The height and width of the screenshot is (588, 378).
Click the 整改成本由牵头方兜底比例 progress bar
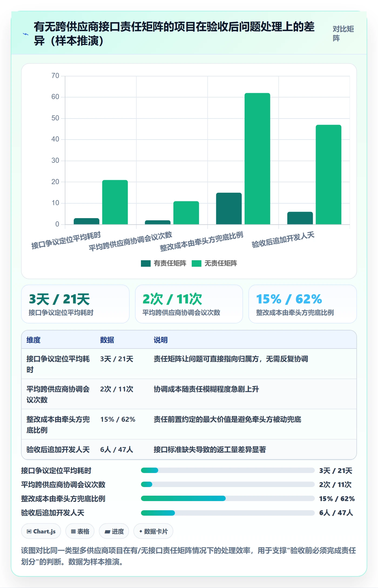(x=228, y=499)
